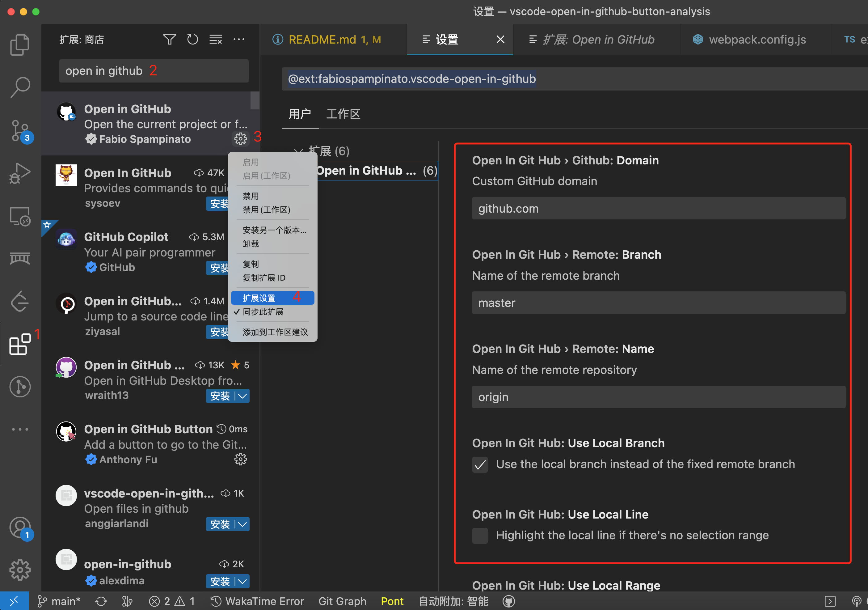Image resolution: width=868 pixels, height=610 pixels.
Task: Toggle the "同步此扩展" sync option
Action: [263, 311]
